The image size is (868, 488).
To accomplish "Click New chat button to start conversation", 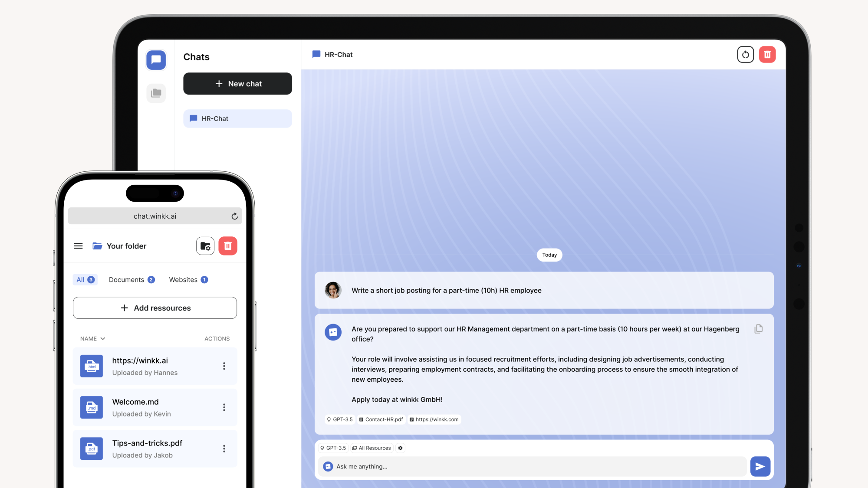I will [x=238, y=83].
